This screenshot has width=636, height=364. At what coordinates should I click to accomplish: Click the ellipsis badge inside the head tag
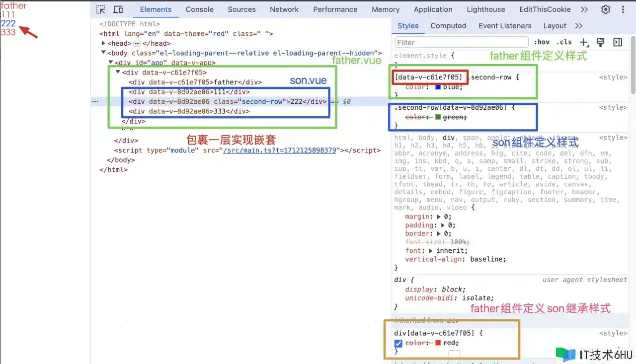click(x=137, y=43)
